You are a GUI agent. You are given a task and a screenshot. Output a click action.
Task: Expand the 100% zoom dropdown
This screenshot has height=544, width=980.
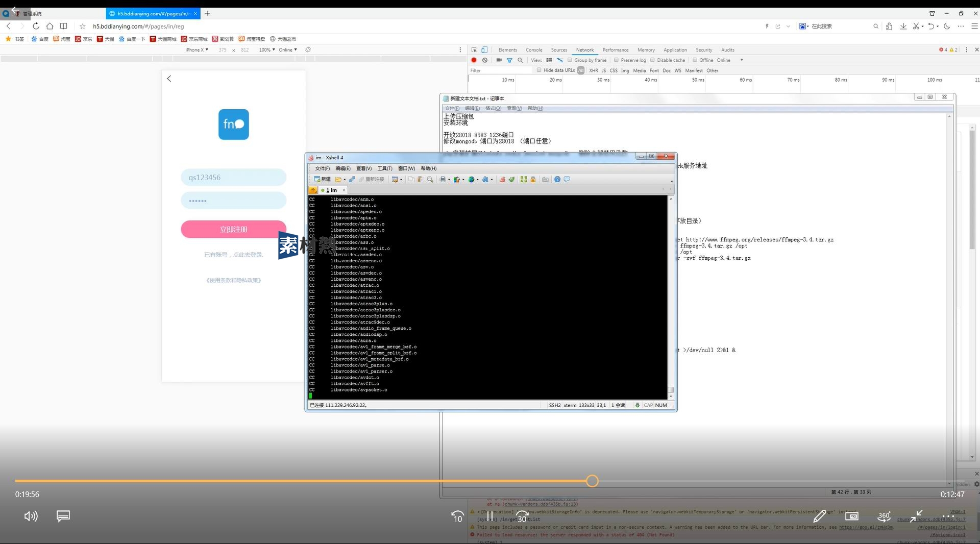267,50
